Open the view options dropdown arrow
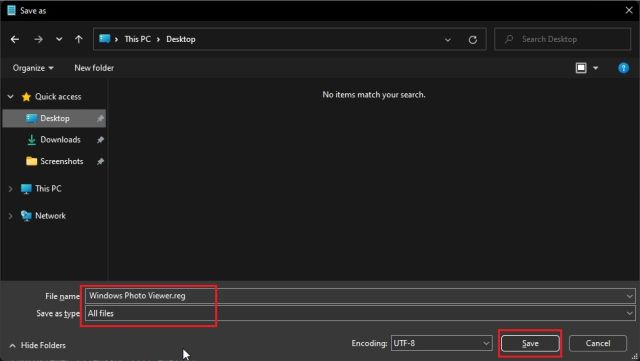The height and width of the screenshot is (361, 640). click(x=596, y=68)
